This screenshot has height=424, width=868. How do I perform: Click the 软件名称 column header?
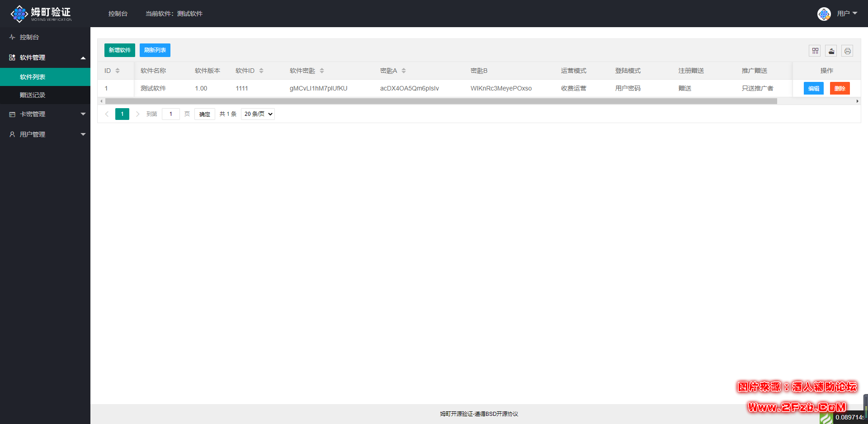pos(153,71)
